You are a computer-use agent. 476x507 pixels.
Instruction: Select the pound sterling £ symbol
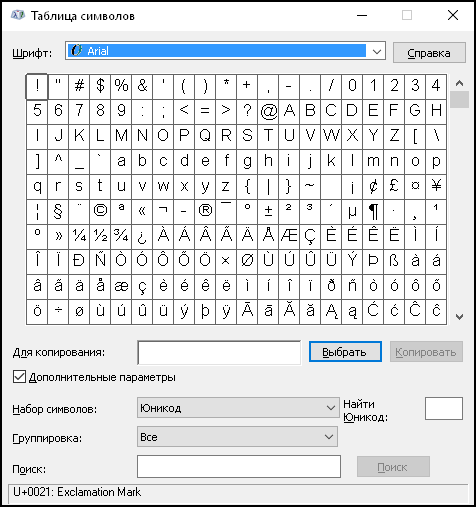point(394,187)
